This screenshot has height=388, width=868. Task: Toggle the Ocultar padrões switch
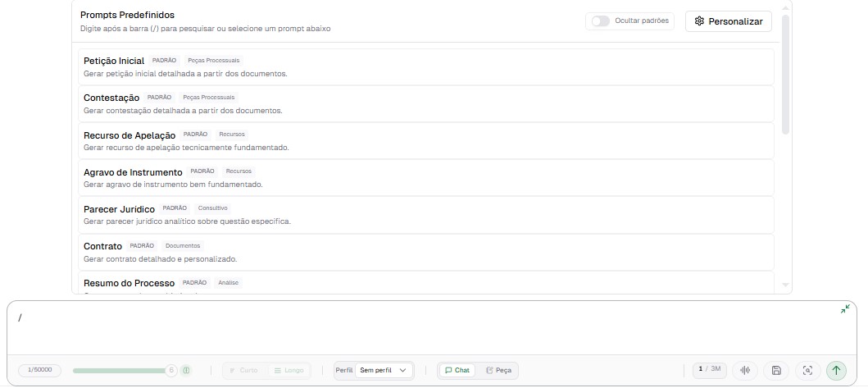pos(600,21)
